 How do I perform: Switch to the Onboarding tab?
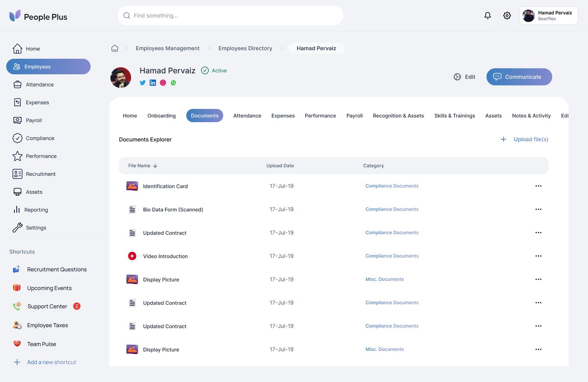[161, 116]
